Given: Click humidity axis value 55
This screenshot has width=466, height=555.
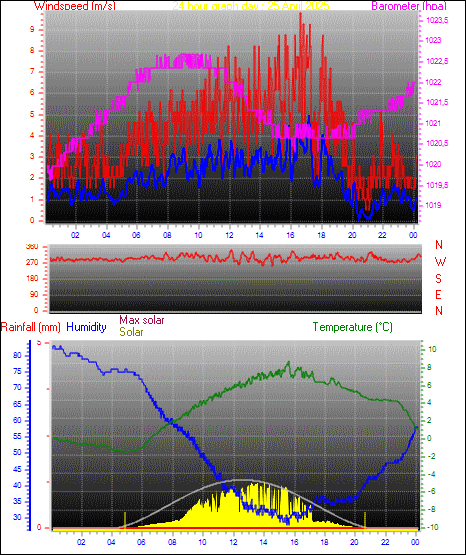Looking at the screenshot, I should [17, 437].
